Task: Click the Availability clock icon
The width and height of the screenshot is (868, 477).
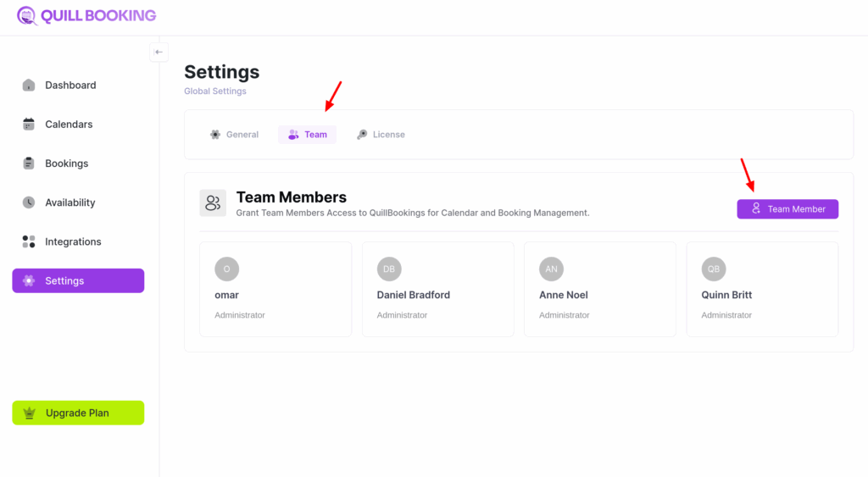Action: (x=29, y=202)
